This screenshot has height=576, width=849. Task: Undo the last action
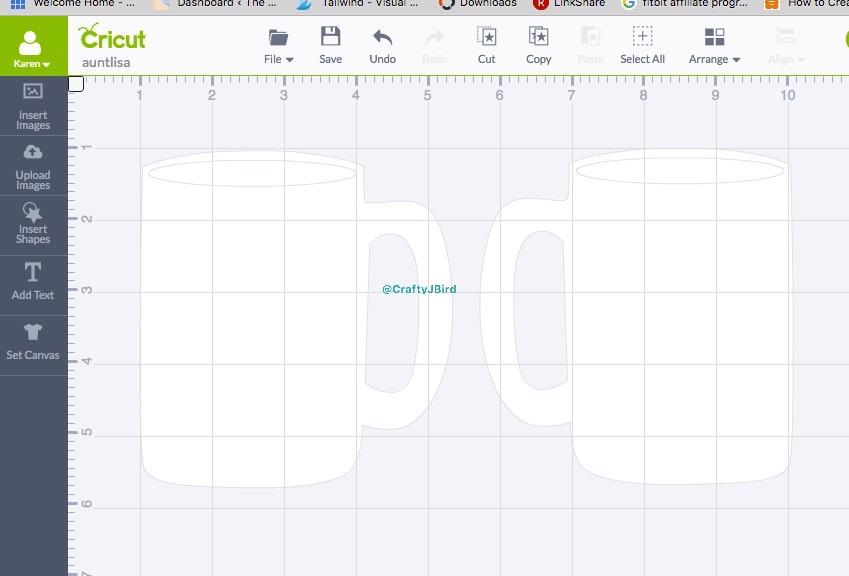click(382, 46)
